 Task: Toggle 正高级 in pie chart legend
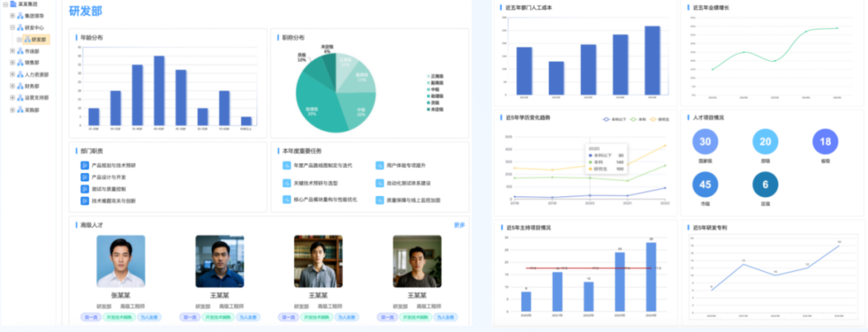click(x=435, y=76)
